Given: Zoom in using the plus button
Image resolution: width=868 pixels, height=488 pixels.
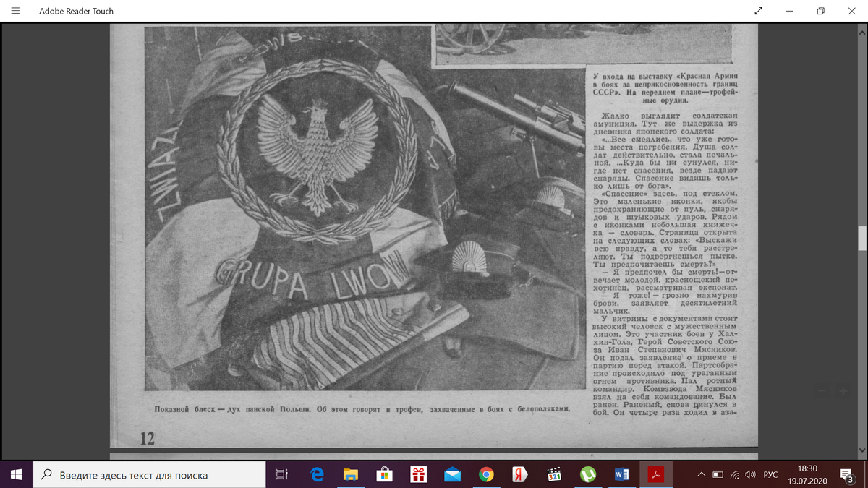Looking at the screenshot, I should [843, 391].
